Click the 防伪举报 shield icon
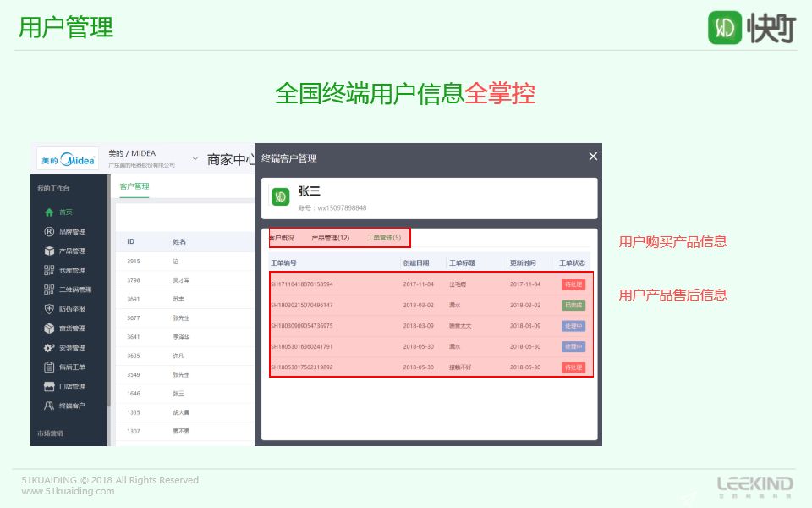Image resolution: width=812 pixels, height=508 pixels. click(x=49, y=309)
